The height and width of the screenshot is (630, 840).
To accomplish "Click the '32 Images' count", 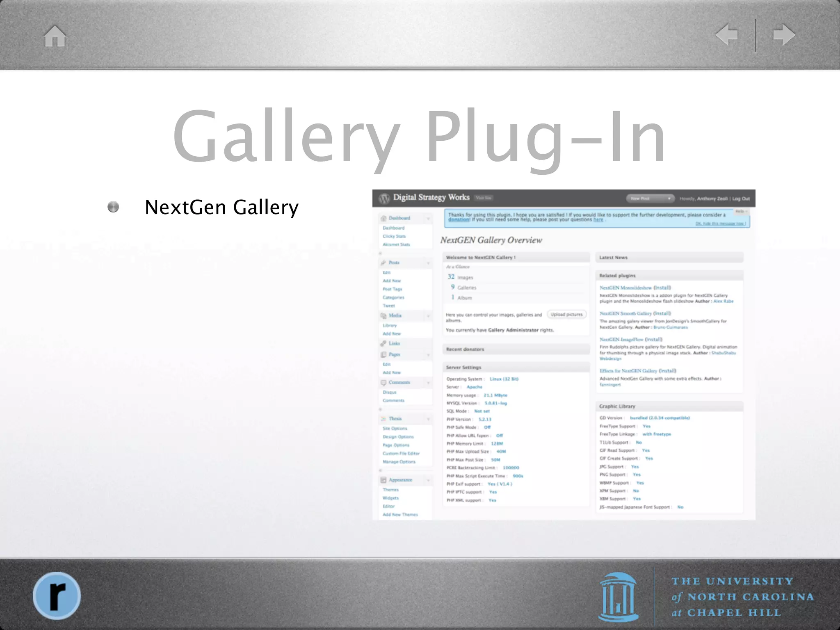I will (460, 277).
